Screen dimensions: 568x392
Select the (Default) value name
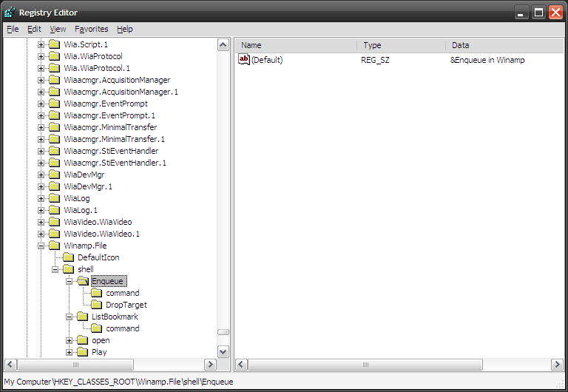[267, 60]
